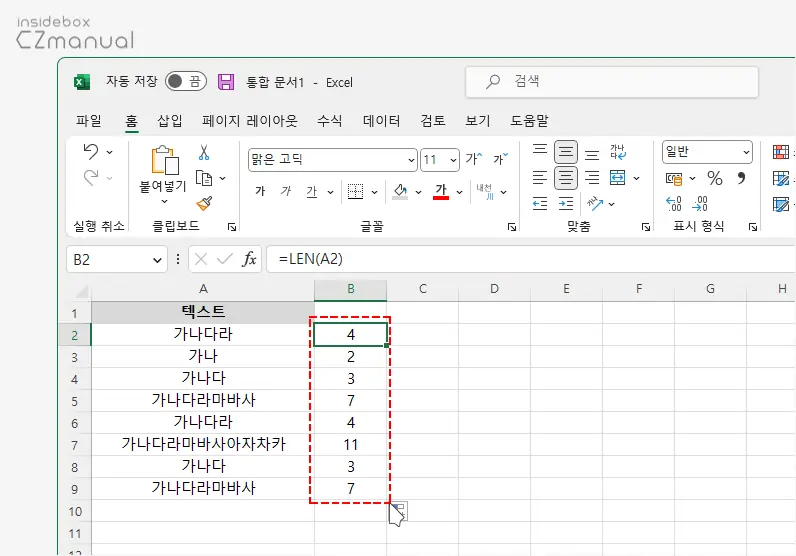The image size is (796, 556).
Task: Open the number format dropdown
Action: pos(746,152)
